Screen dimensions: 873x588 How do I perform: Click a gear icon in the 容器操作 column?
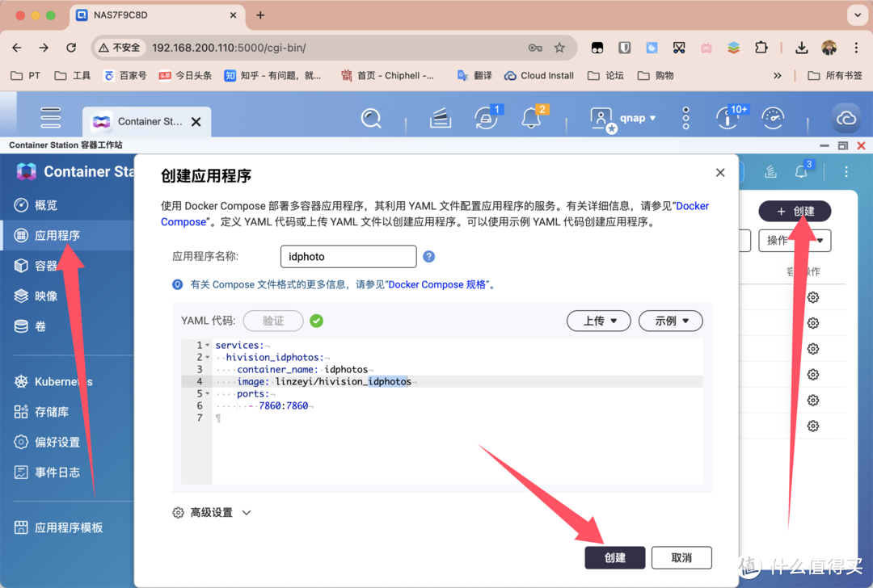click(812, 297)
